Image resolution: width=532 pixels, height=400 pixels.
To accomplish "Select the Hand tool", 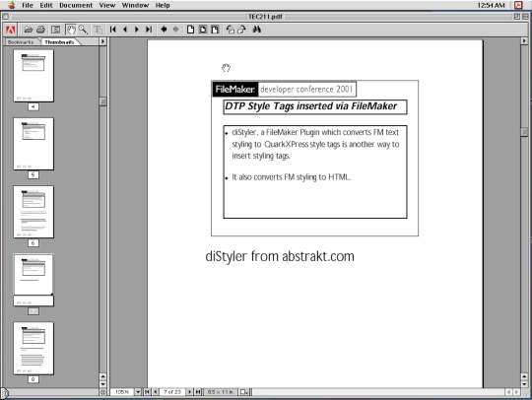I will click(x=71, y=30).
